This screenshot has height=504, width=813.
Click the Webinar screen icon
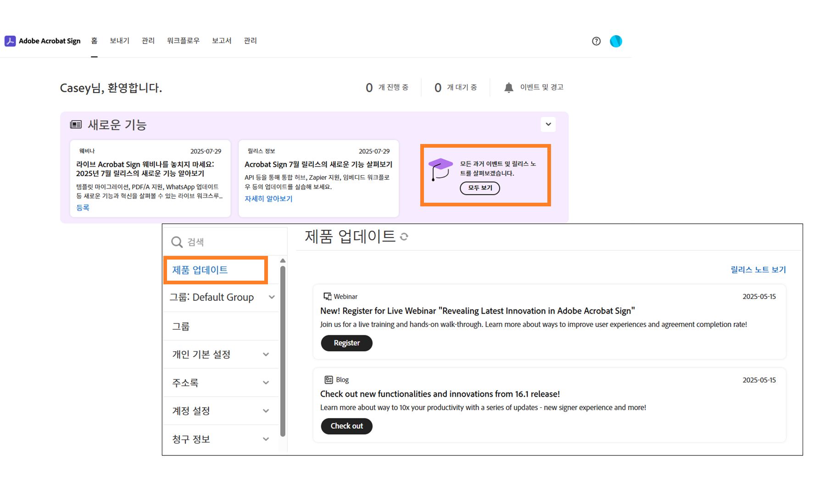pyautogui.click(x=327, y=297)
